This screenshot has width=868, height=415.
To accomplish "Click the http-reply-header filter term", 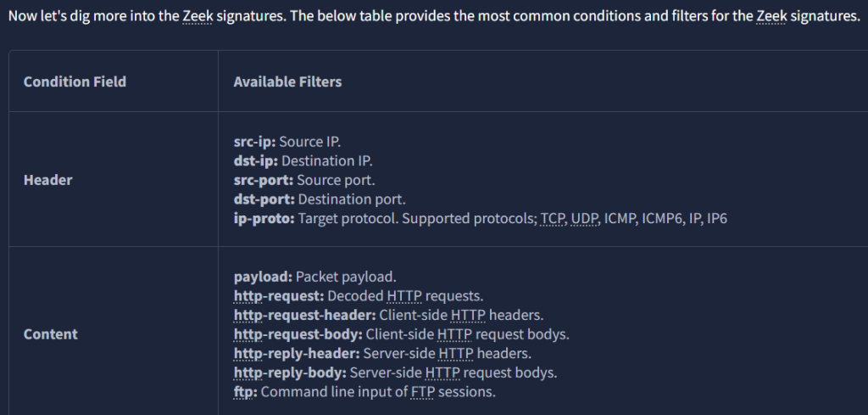I will point(297,354).
